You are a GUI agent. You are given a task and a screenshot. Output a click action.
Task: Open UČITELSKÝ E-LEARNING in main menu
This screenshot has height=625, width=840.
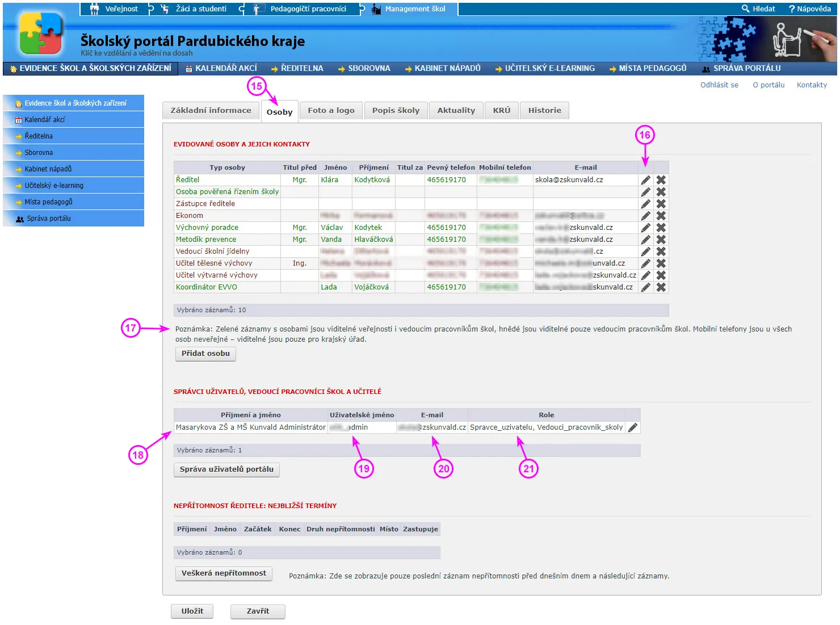(x=545, y=69)
